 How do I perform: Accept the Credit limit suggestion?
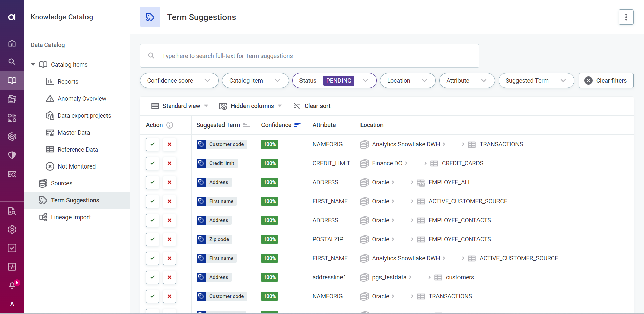pyautogui.click(x=152, y=163)
